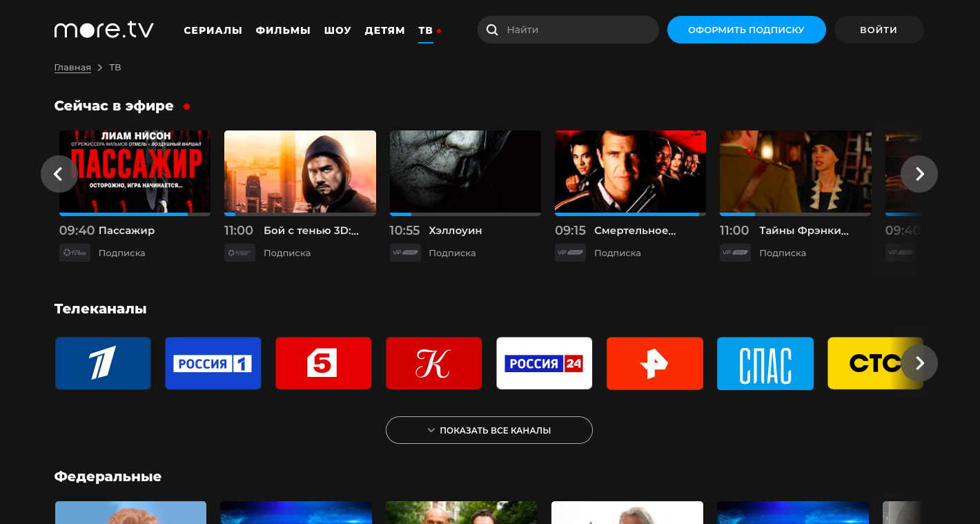Image resolution: width=980 pixels, height=524 pixels.
Task: Open the more.tv logo home
Action: tap(104, 30)
